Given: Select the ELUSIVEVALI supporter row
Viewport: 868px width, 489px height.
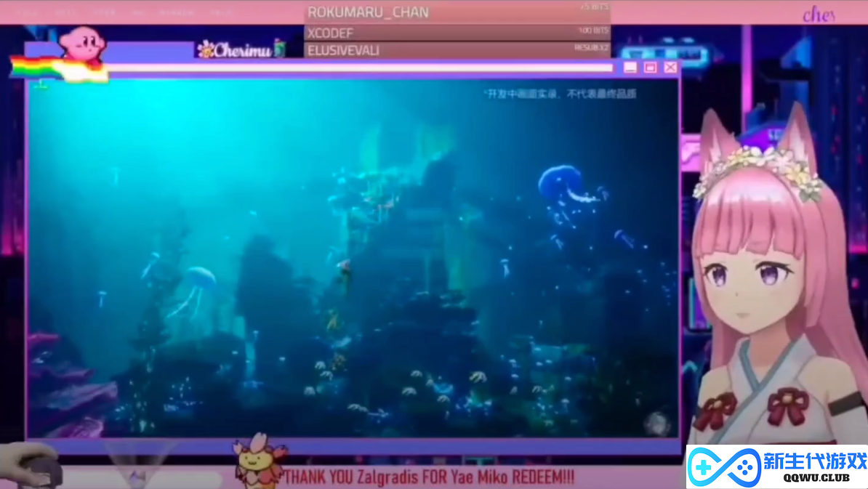Looking at the screenshot, I should coord(457,50).
